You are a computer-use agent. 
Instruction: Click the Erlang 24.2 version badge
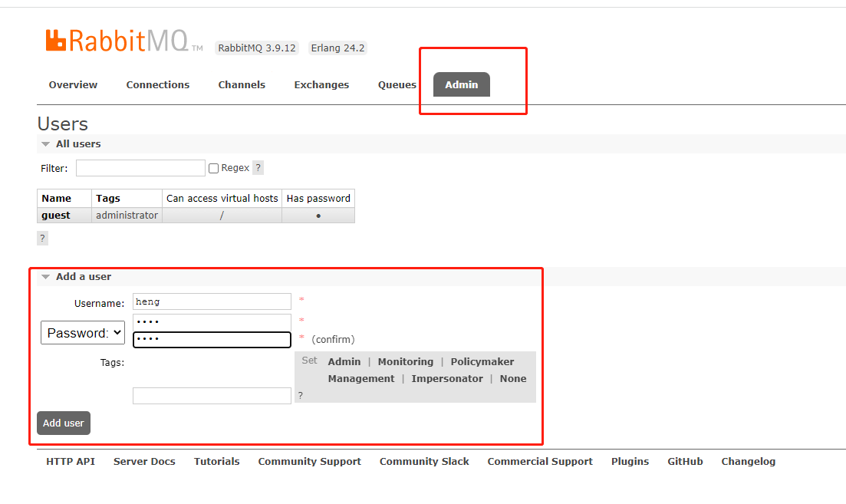click(x=337, y=48)
